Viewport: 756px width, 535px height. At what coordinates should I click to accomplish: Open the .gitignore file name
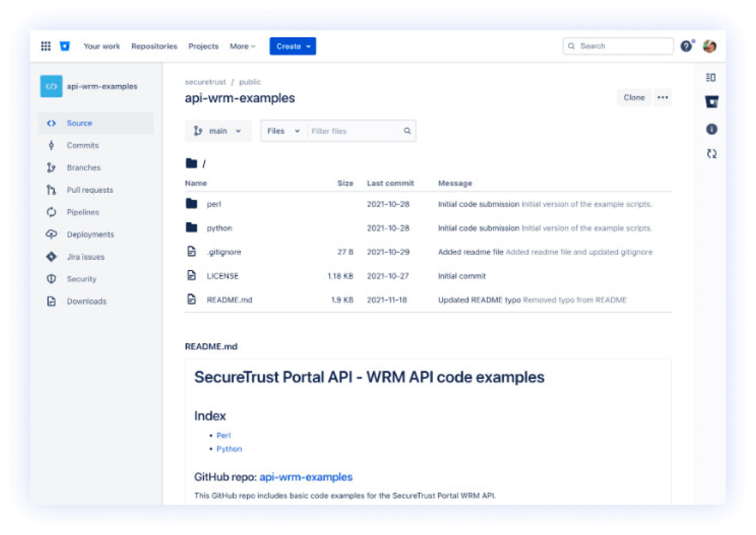coord(224,252)
